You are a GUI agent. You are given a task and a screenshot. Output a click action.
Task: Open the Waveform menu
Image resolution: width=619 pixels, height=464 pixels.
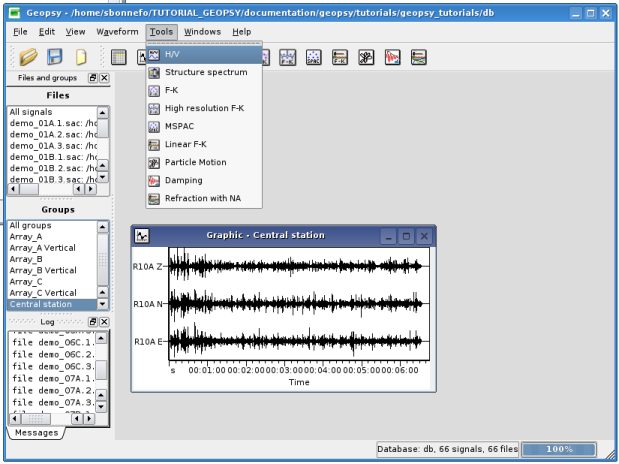[117, 32]
